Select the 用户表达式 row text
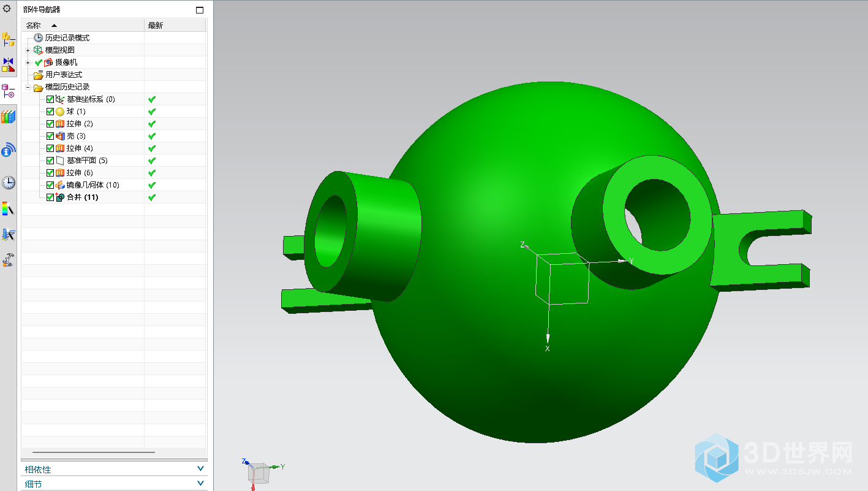 [x=64, y=75]
